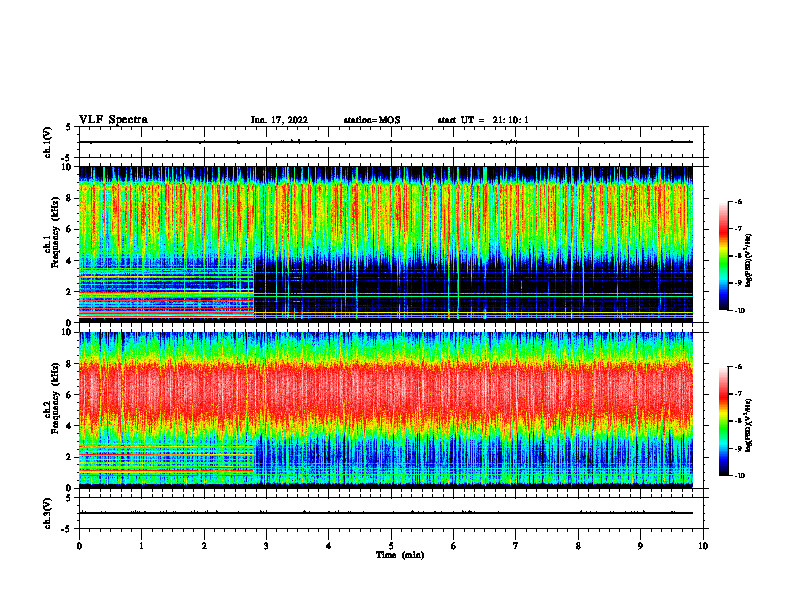Screen dimensions: 792x612
Task: Click time axis tick label "10" at bottom right
Action: pyautogui.click(x=703, y=546)
